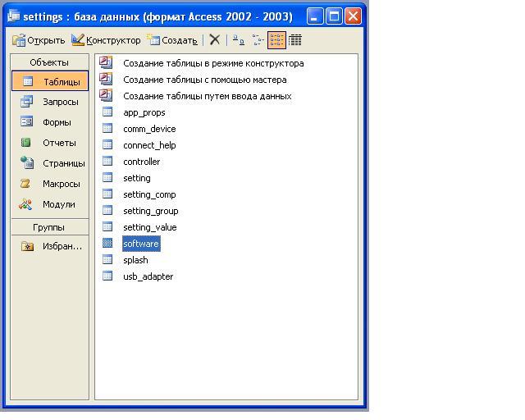Open the Страницы (Pages) section
Image resolution: width=525 pixels, height=420 pixels.
(50, 164)
